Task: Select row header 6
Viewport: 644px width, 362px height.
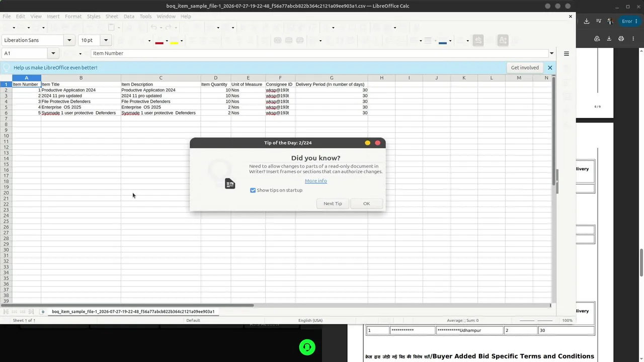Action: [x=6, y=113]
